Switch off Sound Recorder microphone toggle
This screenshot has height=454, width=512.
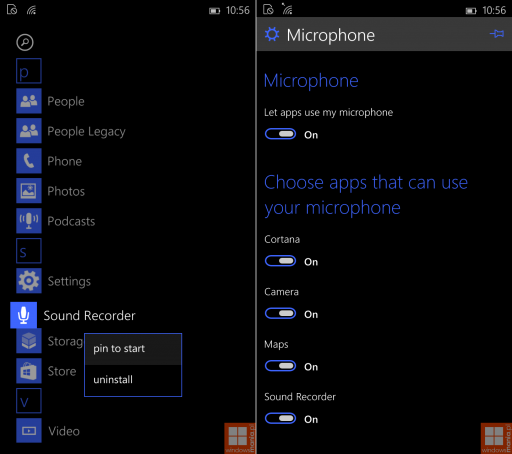[x=280, y=418]
